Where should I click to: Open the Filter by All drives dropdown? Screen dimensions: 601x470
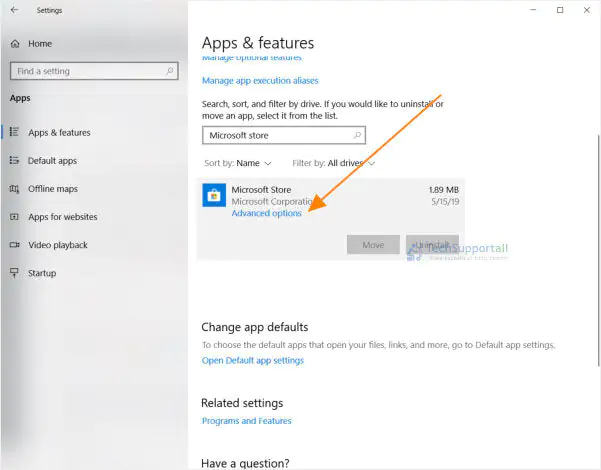(x=333, y=163)
